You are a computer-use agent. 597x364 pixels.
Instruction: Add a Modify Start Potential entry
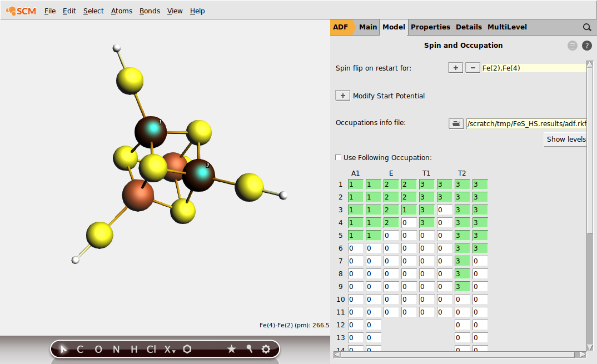(342, 95)
